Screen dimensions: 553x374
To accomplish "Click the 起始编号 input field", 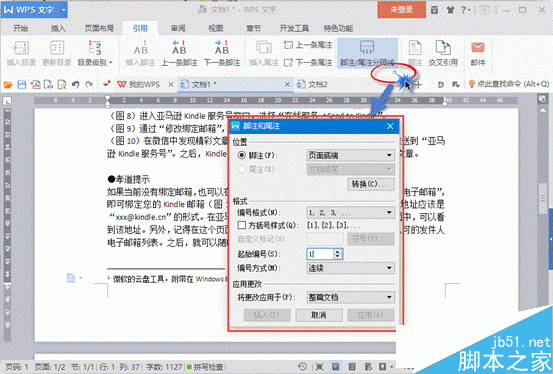I will point(320,254).
